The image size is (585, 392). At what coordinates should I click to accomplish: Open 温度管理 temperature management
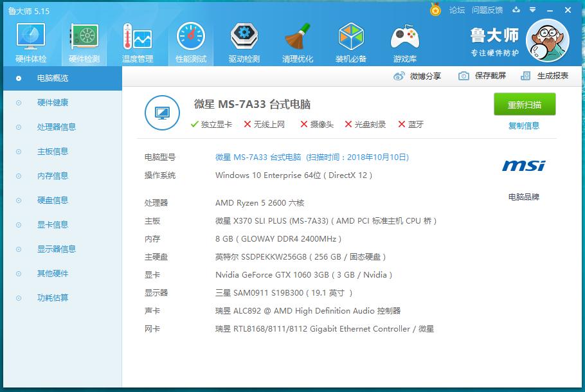point(136,41)
